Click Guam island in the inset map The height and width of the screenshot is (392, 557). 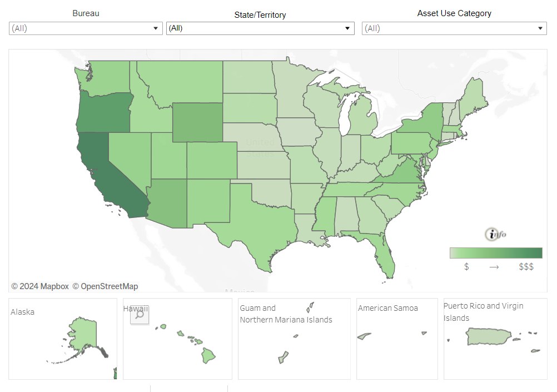283,357
